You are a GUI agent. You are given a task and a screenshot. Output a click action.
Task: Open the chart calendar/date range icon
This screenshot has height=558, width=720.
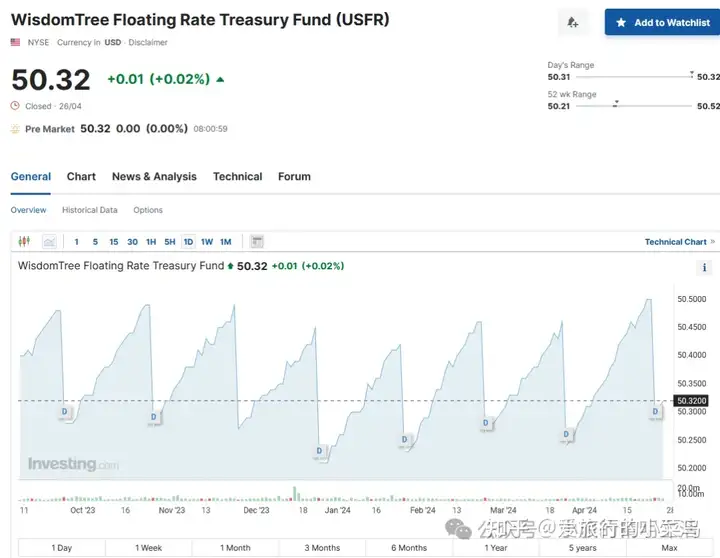coord(257,242)
